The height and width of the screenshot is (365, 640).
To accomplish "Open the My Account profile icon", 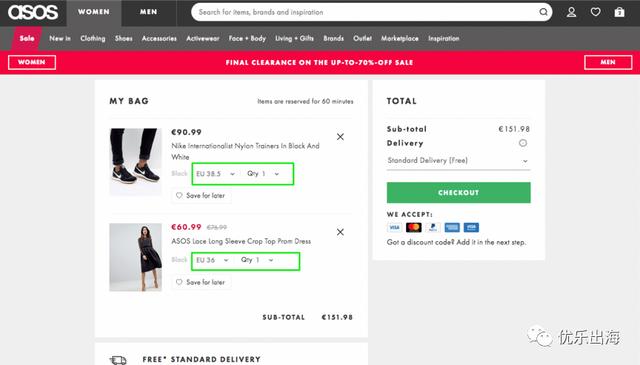I will pyautogui.click(x=571, y=12).
